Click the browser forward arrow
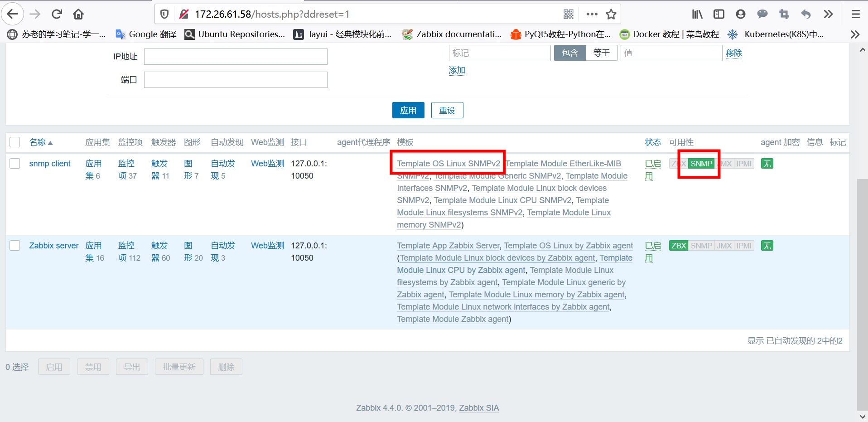This screenshot has height=422, width=868. click(x=35, y=14)
